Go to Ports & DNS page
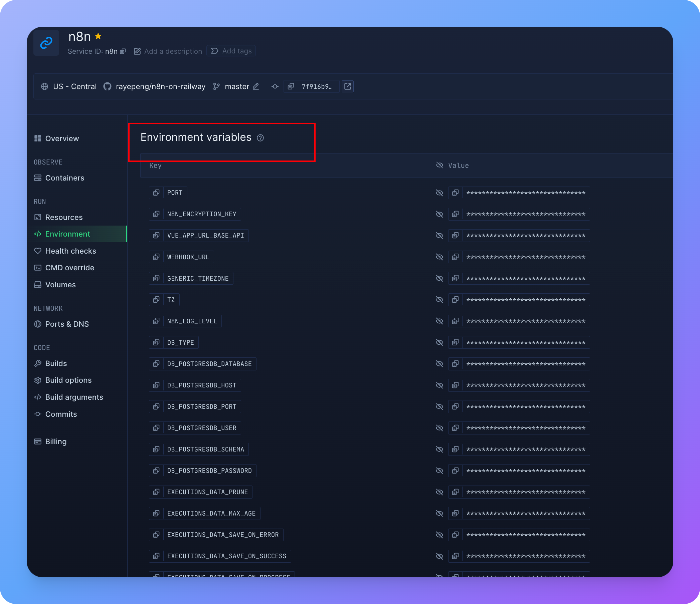The width and height of the screenshot is (700, 604). [66, 324]
